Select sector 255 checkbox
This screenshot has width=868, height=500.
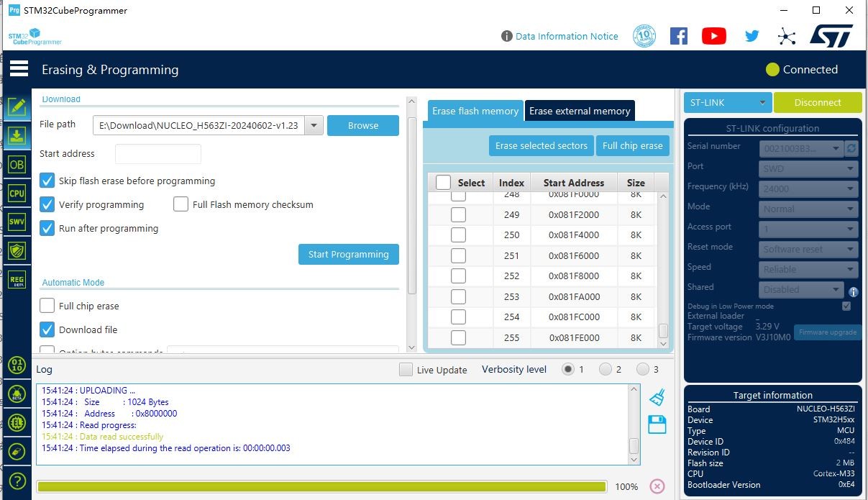(458, 337)
